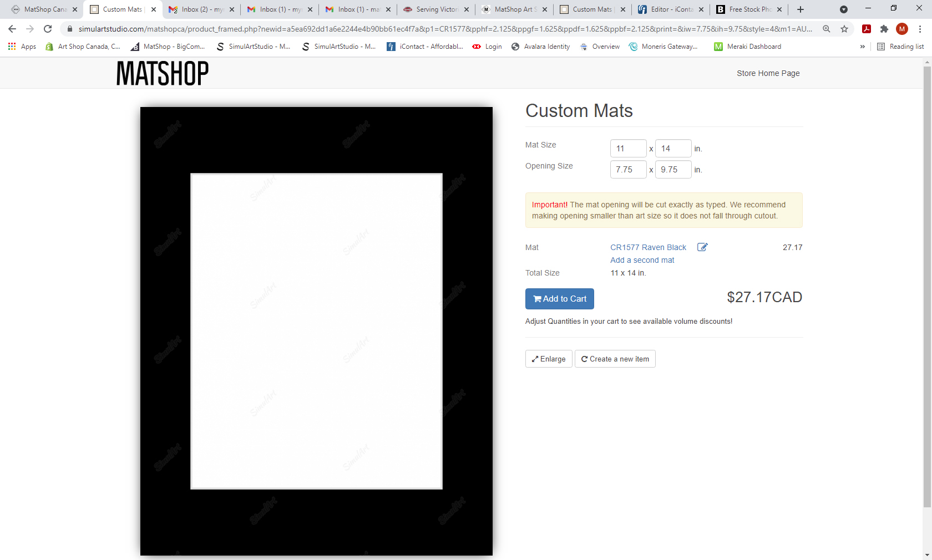Open the CR1577 Raven Black mat link
The height and width of the screenshot is (560, 932).
click(x=647, y=247)
